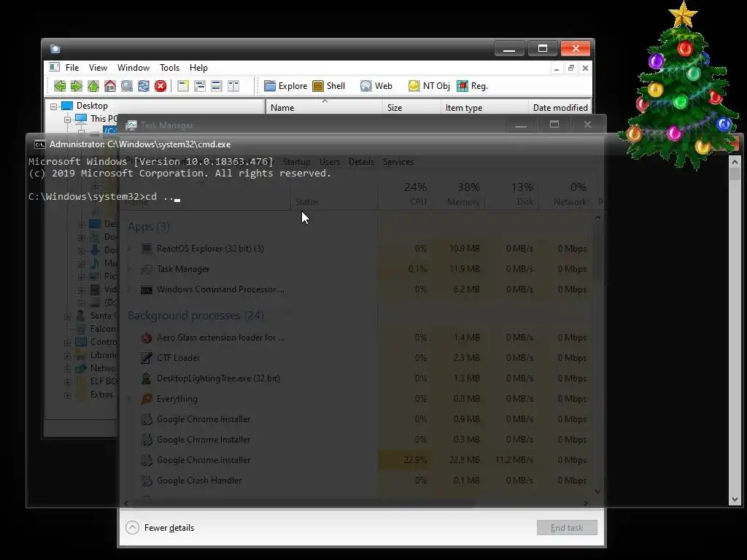Click the CTF Loader pen icon in Task Manager
The height and width of the screenshot is (560, 747).
146,358
